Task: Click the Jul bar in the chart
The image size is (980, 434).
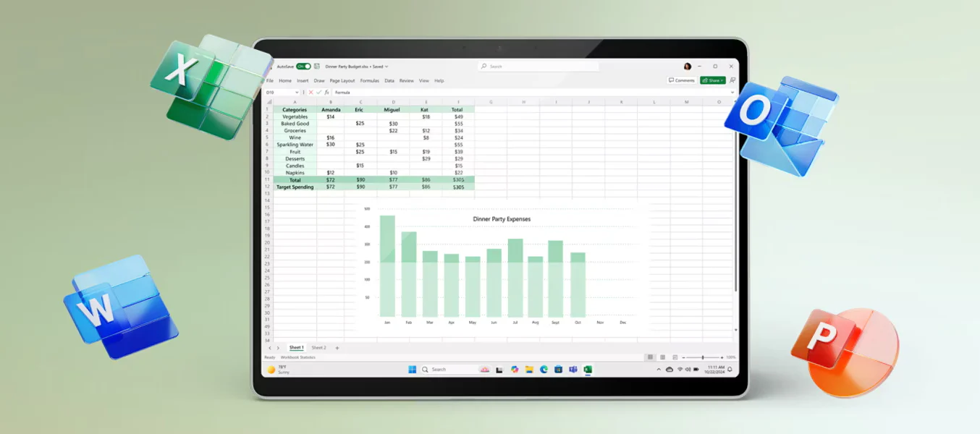Action: tap(515, 278)
